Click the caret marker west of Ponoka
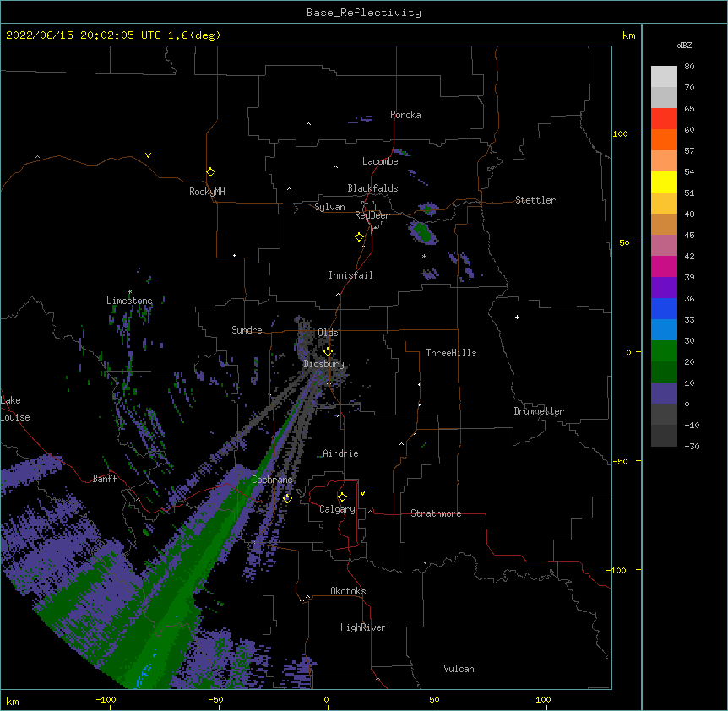Image resolution: width=728 pixels, height=711 pixels. [309, 124]
